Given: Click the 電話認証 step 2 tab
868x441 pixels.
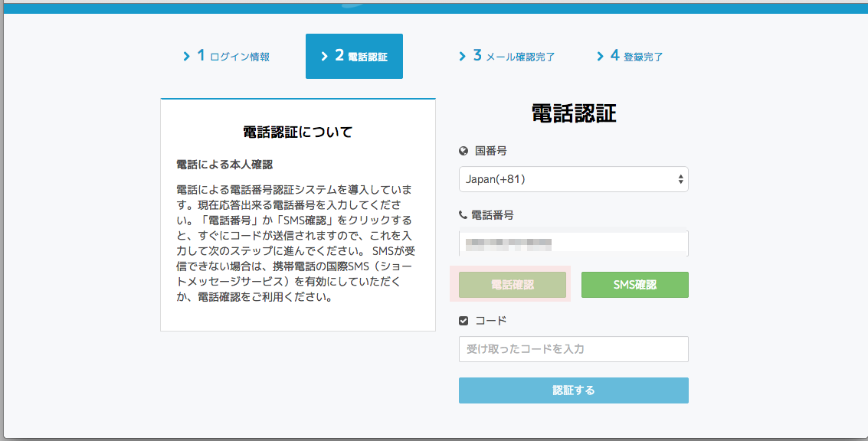Looking at the screenshot, I should [354, 56].
